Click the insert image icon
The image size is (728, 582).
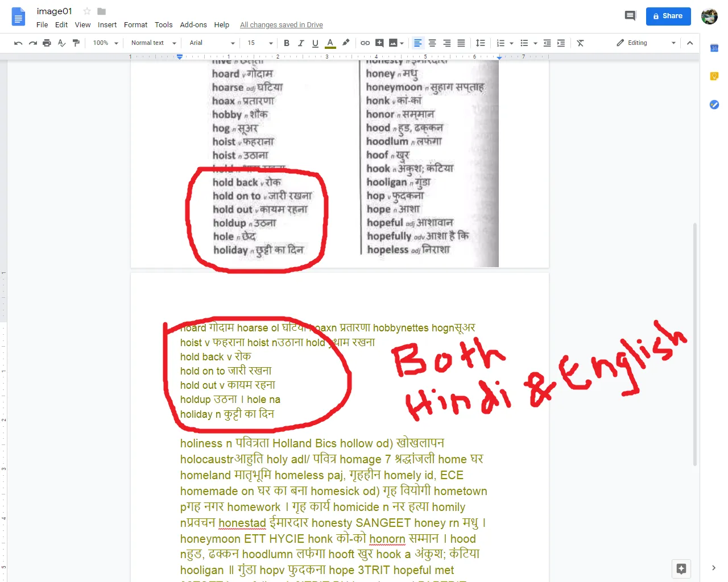pos(393,43)
